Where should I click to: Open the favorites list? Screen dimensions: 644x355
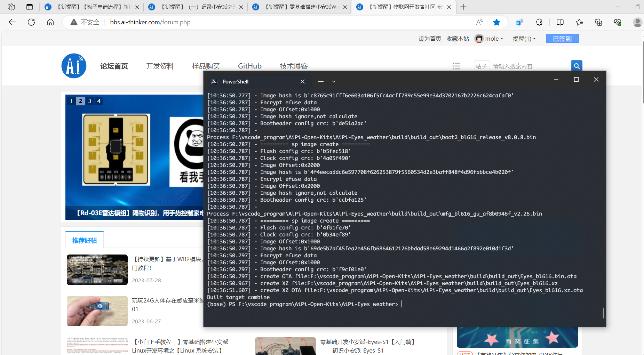[x=579, y=22]
